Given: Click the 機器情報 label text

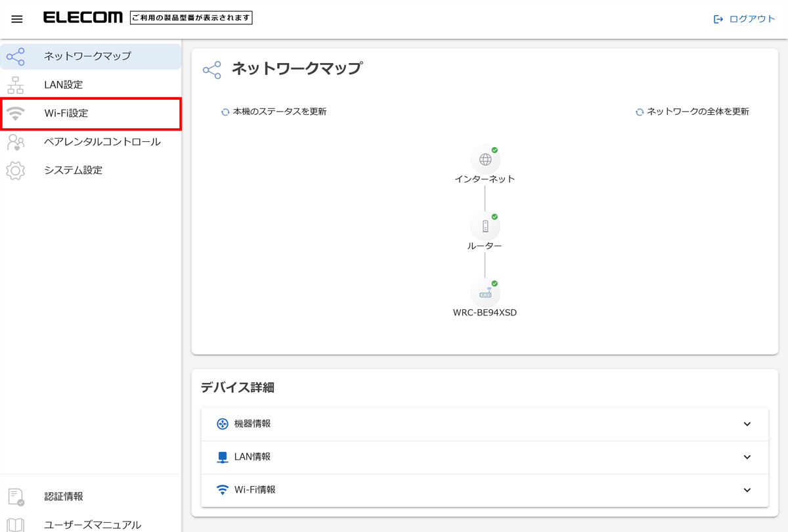Looking at the screenshot, I should click(253, 424).
